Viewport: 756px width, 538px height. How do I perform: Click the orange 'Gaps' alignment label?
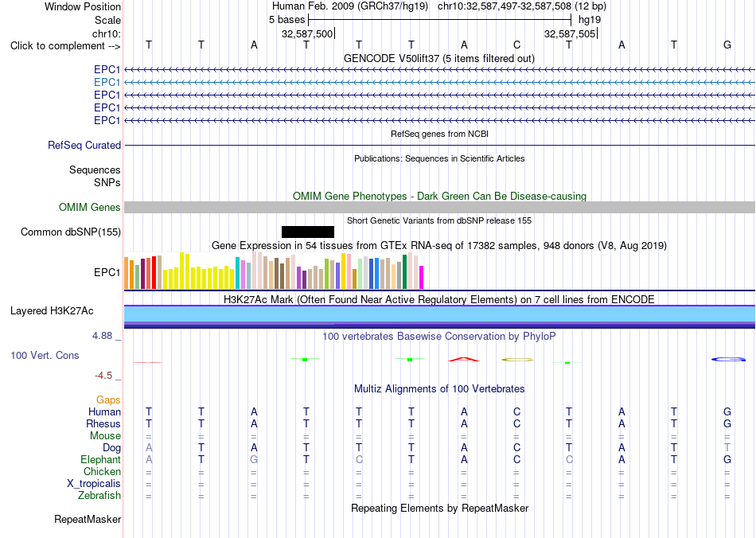point(108,400)
